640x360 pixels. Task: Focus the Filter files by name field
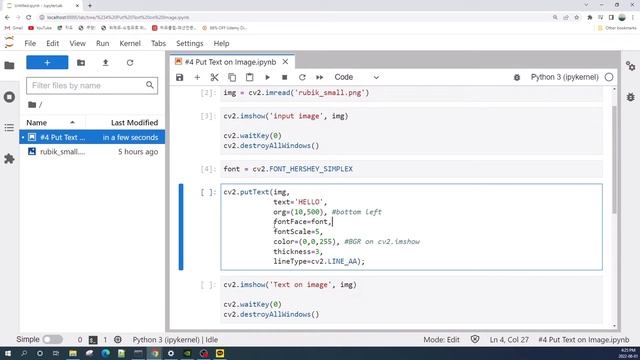(92, 85)
